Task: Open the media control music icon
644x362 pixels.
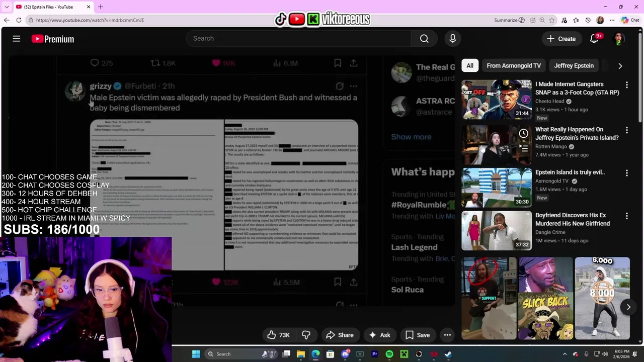Action: point(564,20)
